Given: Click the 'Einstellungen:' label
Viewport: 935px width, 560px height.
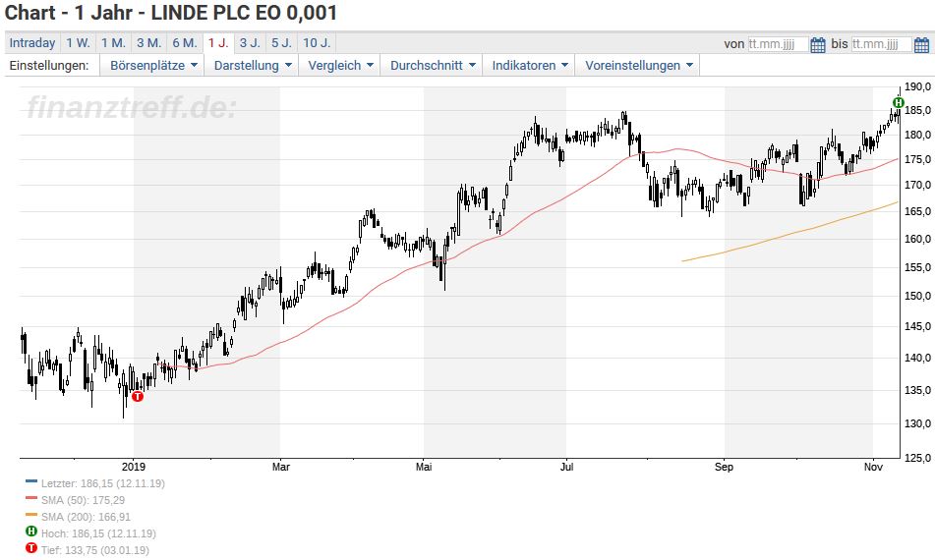Looking at the screenshot, I should pyautogui.click(x=49, y=66).
